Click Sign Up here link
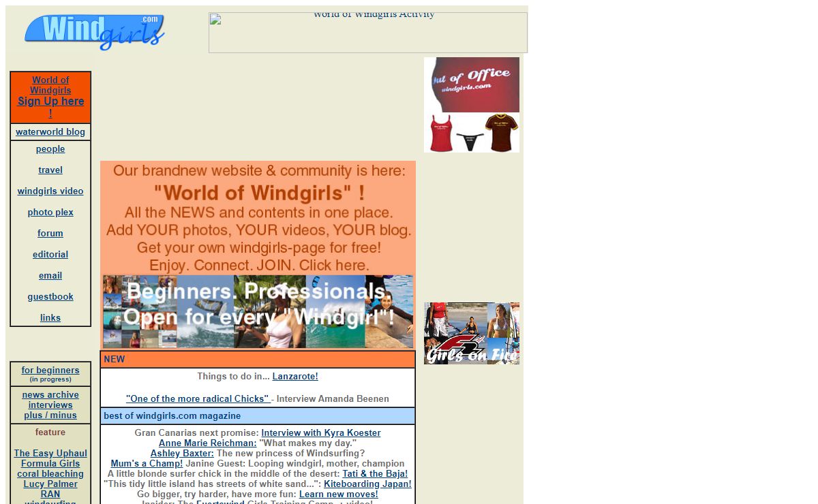The height and width of the screenshot is (504, 818). coord(51,107)
